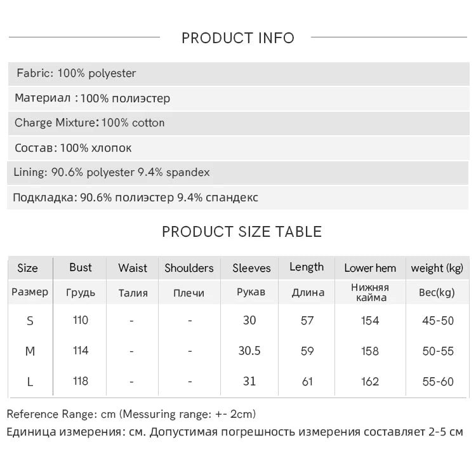Select the 55-60 weight range cell
Image resolution: width=476 pixels, height=461 pixels.
click(x=438, y=382)
